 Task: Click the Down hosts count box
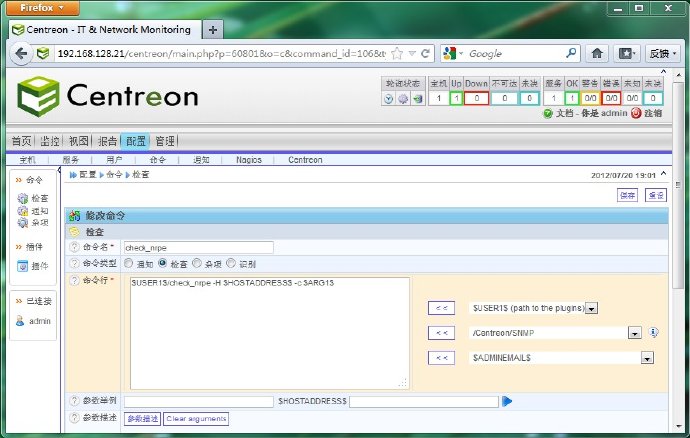(x=477, y=98)
